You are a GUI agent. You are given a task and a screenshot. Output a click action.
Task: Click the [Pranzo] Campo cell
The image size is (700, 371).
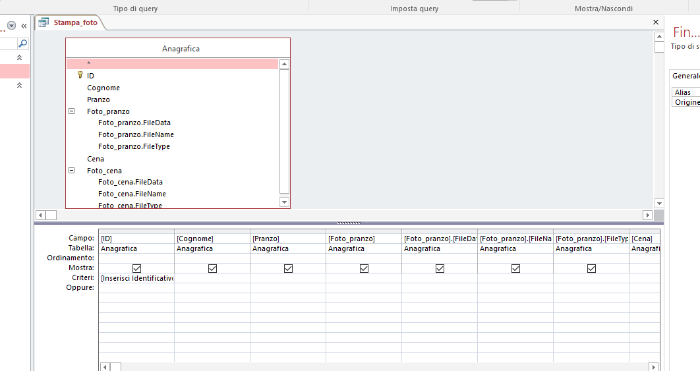click(x=288, y=239)
